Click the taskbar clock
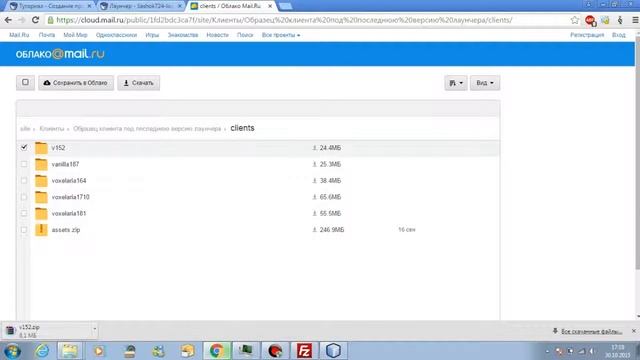The image size is (640, 360). pos(618,351)
